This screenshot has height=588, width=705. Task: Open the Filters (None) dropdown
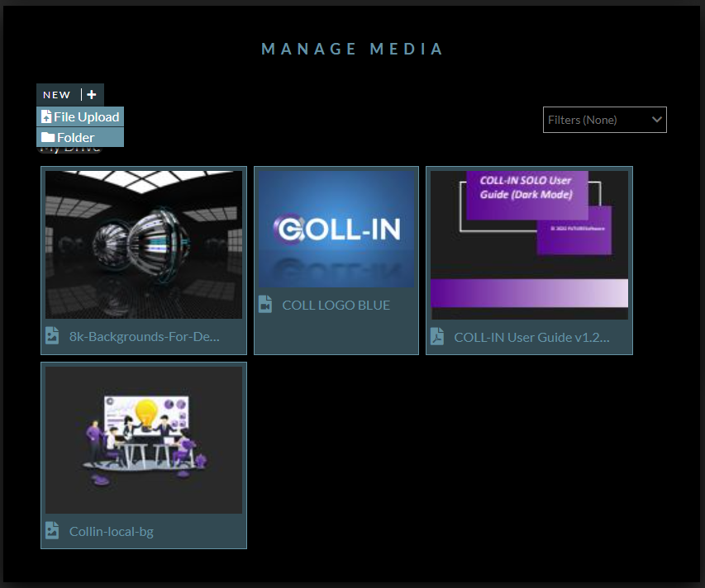pos(597,120)
